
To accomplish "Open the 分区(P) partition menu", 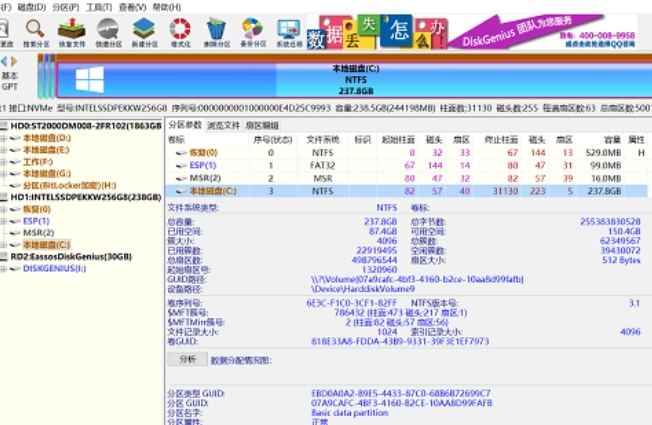I will pyautogui.click(x=66, y=7).
